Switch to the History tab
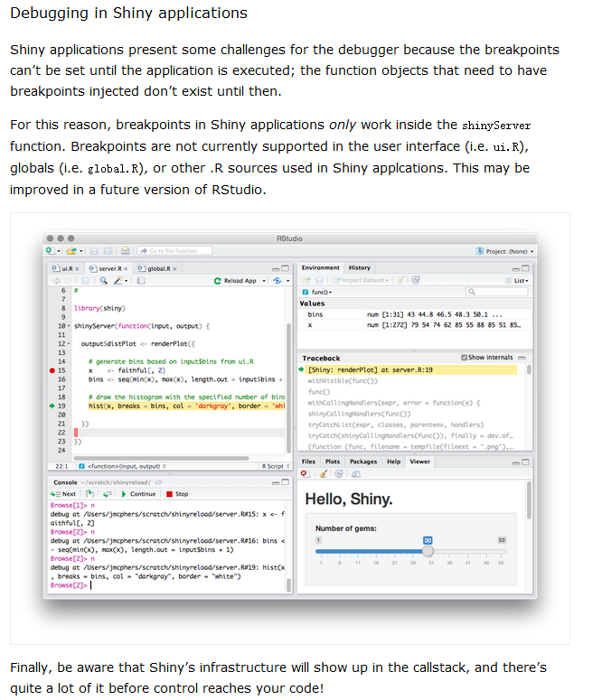 pos(360,268)
